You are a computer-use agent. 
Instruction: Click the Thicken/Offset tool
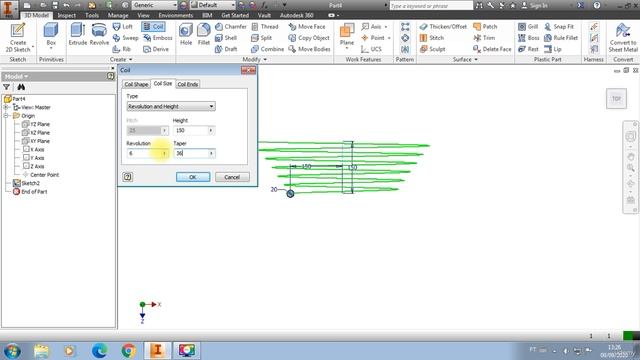pos(443,27)
